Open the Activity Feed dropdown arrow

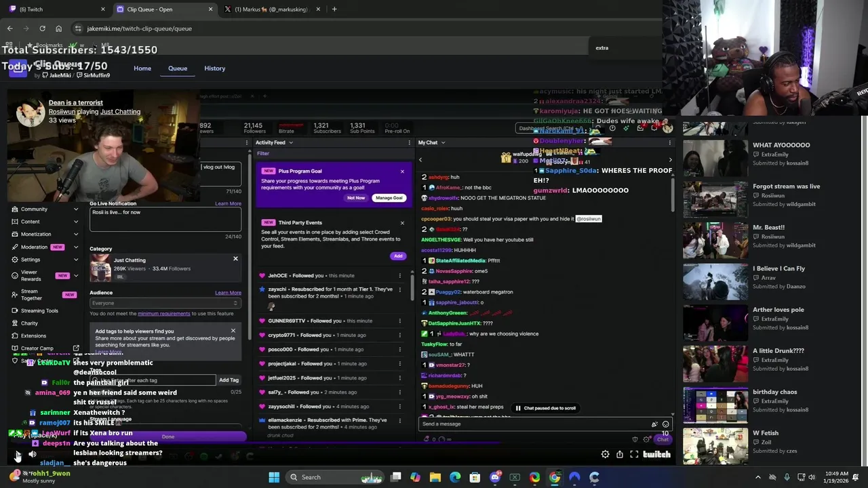pos(291,142)
